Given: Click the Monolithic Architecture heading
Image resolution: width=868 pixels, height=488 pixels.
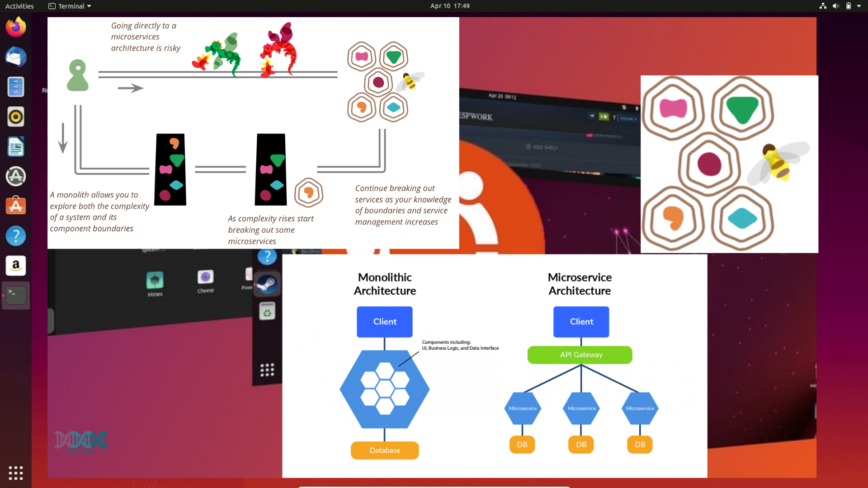Looking at the screenshot, I should [385, 284].
